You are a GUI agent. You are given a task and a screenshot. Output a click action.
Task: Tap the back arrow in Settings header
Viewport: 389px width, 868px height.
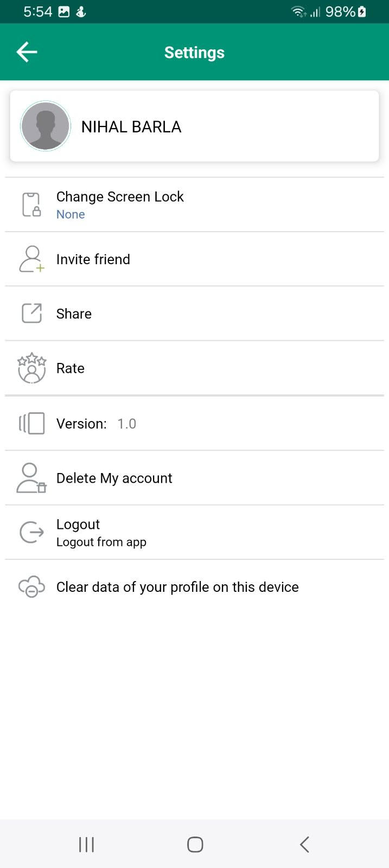pos(27,52)
